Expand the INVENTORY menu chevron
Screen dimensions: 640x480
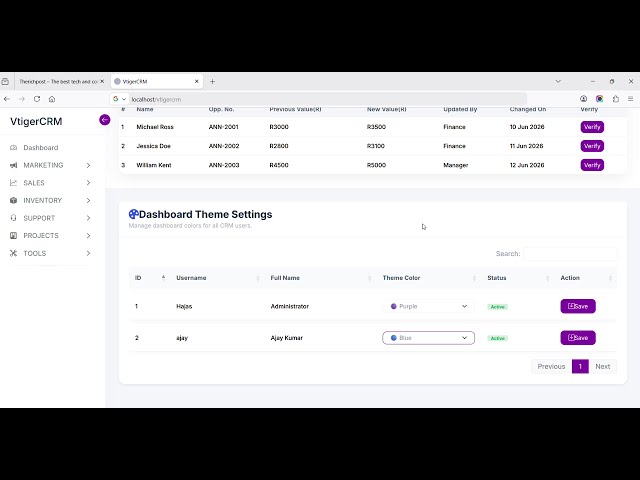point(88,200)
